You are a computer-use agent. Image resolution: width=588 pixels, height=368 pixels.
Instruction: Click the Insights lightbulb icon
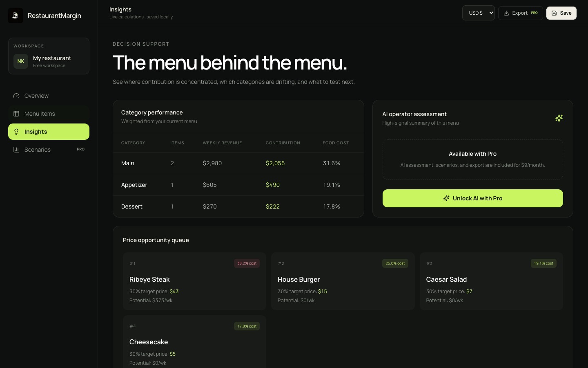click(x=16, y=132)
